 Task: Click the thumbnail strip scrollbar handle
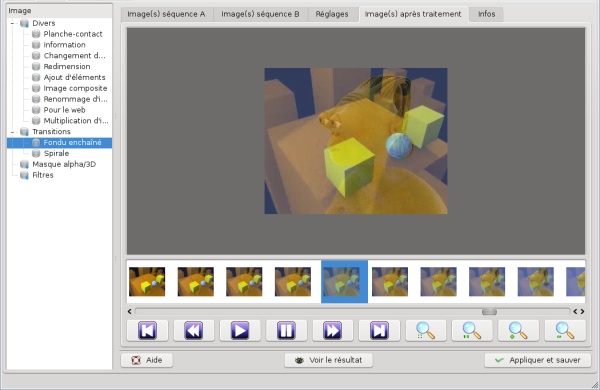(489, 312)
